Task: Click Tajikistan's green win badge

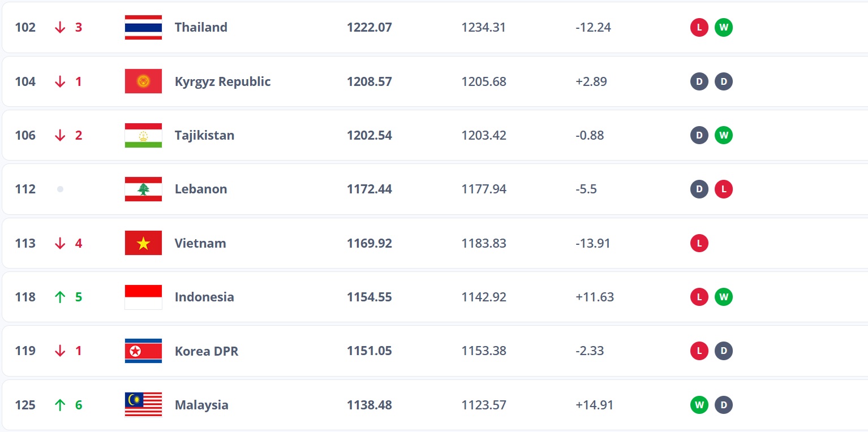Action: click(723, 135)
